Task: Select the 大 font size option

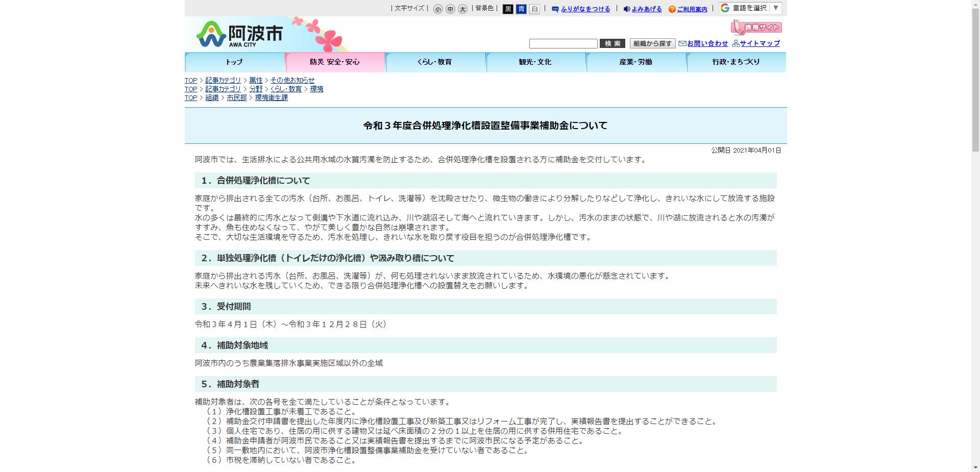Action: click(462, 9)
